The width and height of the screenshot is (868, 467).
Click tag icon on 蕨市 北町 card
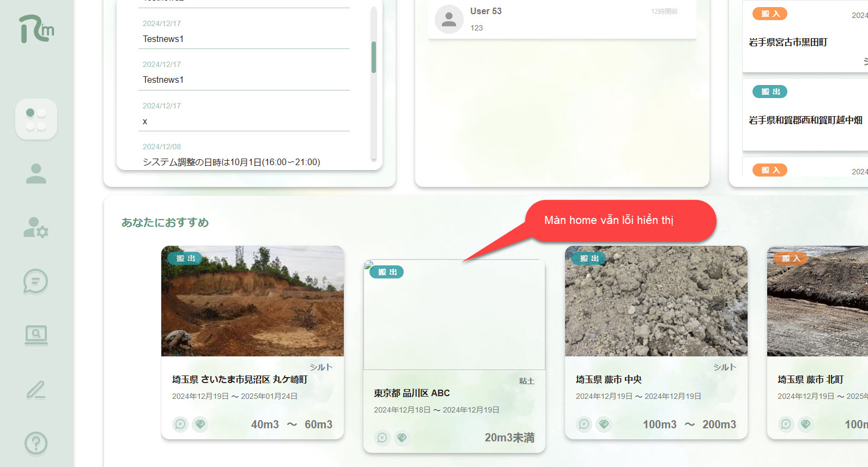point(805,424)
